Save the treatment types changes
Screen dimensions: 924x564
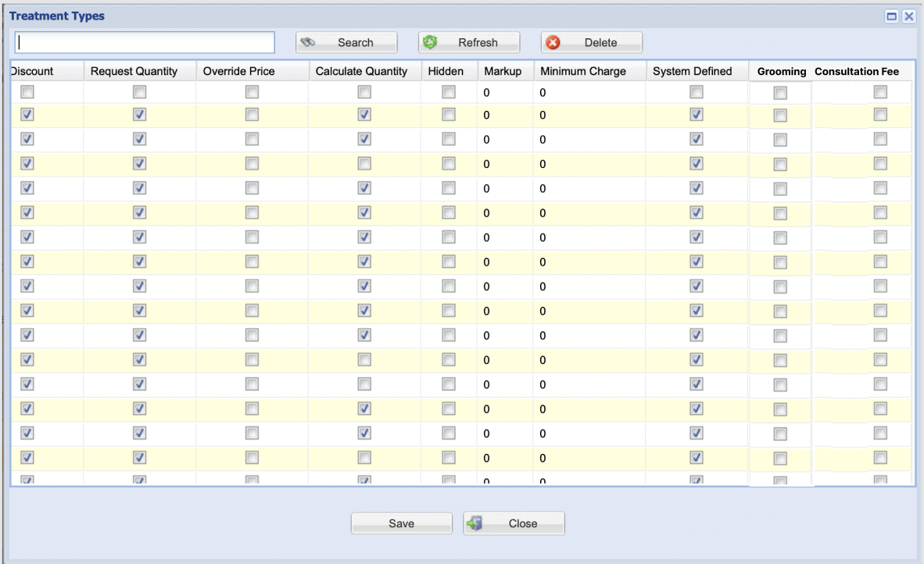click(x=401, y=523)
